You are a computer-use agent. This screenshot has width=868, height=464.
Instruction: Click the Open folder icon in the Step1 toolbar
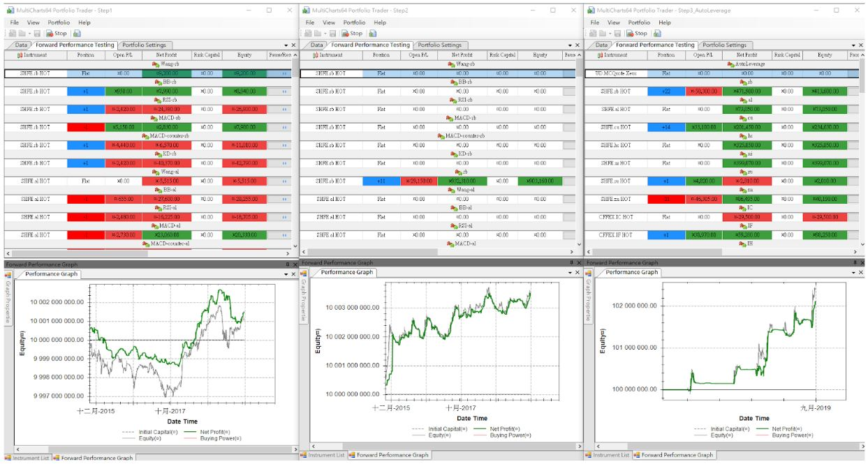coord(22,33)
